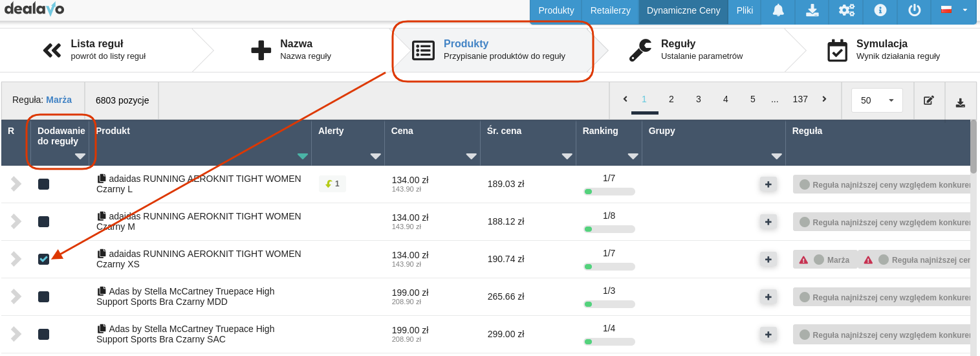The width and height of the screenshot is (980, 356).
Task: Click copy icon beside AEROKNIT Czarny XS name
Action: [102, 254]
